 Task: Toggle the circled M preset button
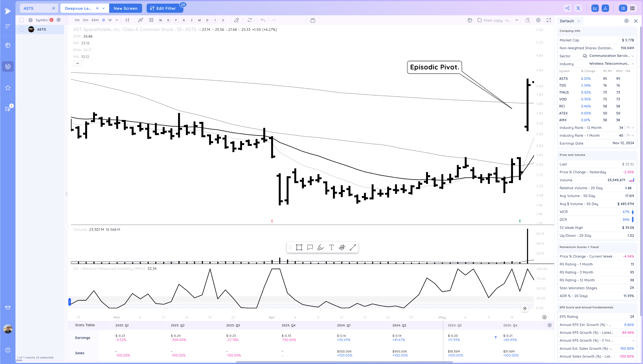coord(199,20)
